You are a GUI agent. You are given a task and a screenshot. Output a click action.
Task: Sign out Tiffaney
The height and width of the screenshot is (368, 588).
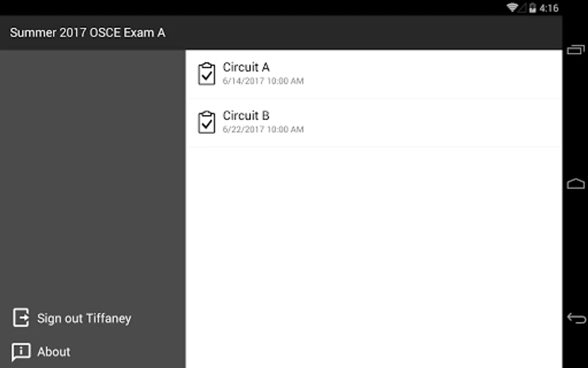tap(84, 319)
